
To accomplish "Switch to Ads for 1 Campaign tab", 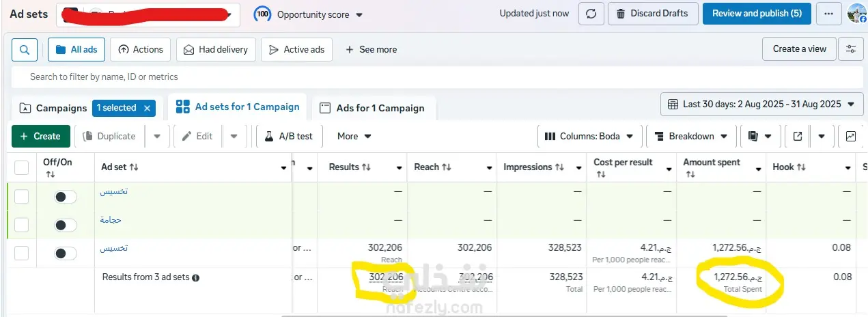I will (x=374, y=108).
